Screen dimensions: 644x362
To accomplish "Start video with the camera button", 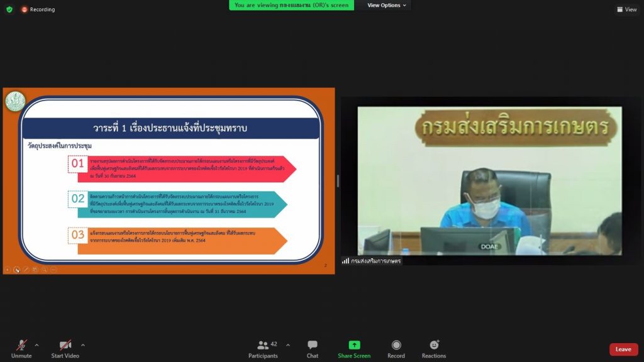I will click(65, 348).
